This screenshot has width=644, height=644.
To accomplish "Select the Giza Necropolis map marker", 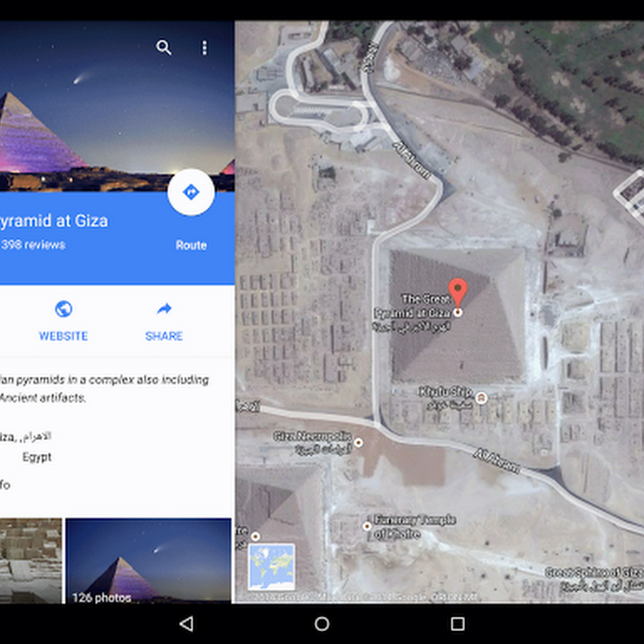I will coord(358,442).
